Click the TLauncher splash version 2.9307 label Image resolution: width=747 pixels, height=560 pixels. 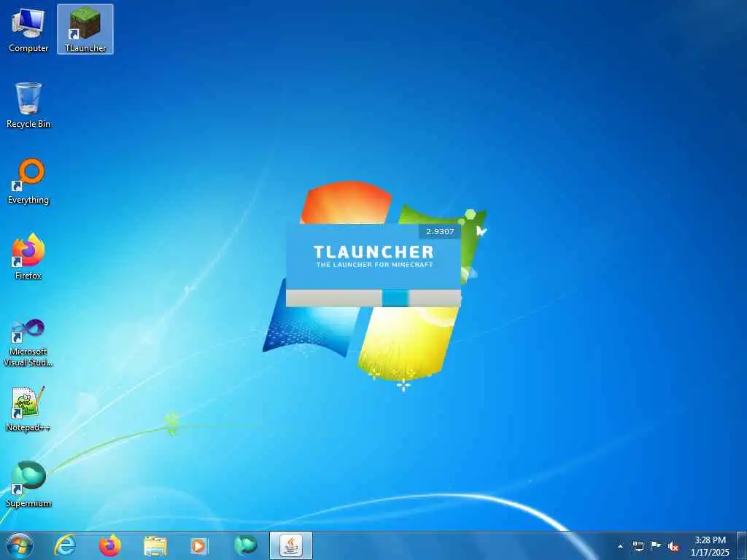440,231
